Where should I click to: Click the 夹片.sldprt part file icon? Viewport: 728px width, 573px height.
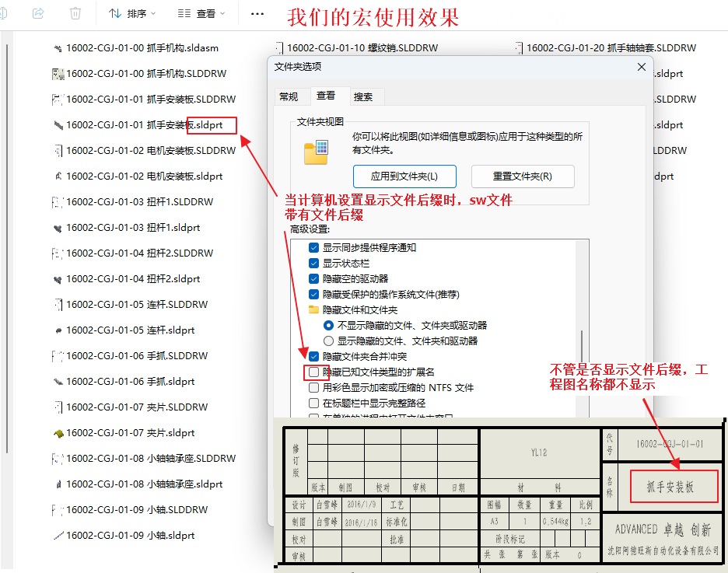(x=57, y=433)
